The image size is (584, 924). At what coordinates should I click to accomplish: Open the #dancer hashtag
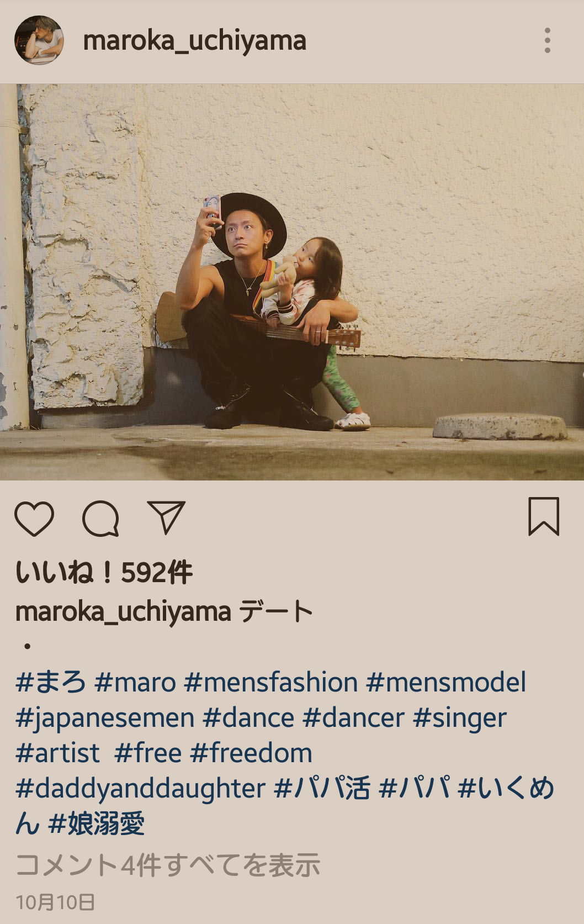coord(354,718)
